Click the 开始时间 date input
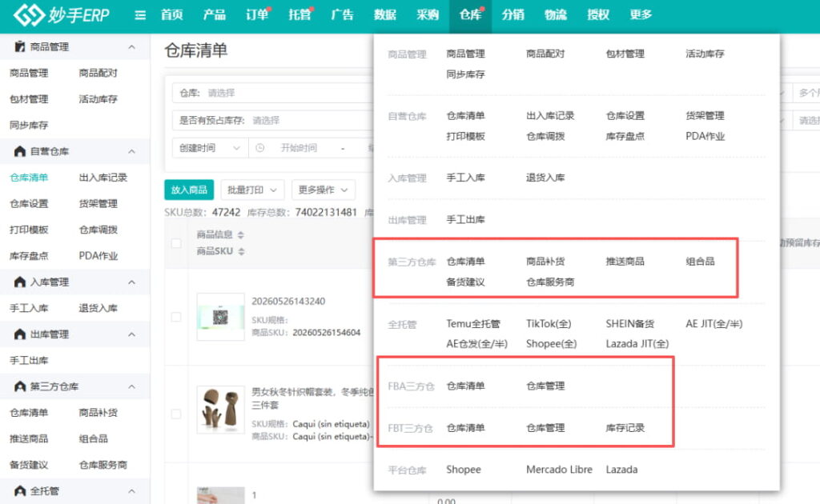 point(299,148)
